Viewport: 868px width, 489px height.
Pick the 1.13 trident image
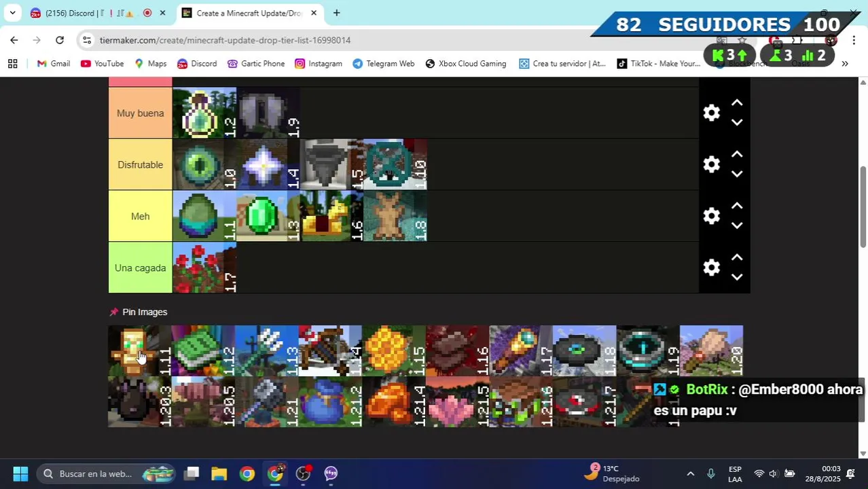coord(267,351)
